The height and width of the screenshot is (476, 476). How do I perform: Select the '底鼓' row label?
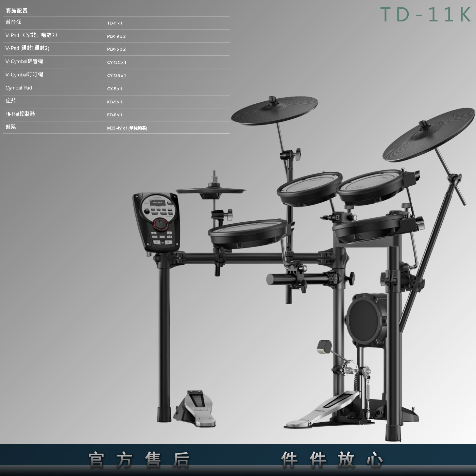pyautogui.click(x=11, y=101)
